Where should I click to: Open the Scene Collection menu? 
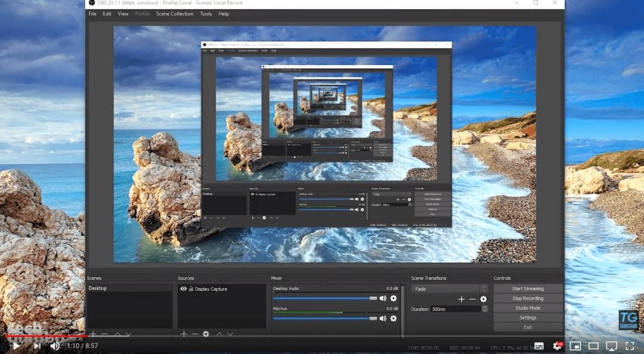[x=175, y=14]
